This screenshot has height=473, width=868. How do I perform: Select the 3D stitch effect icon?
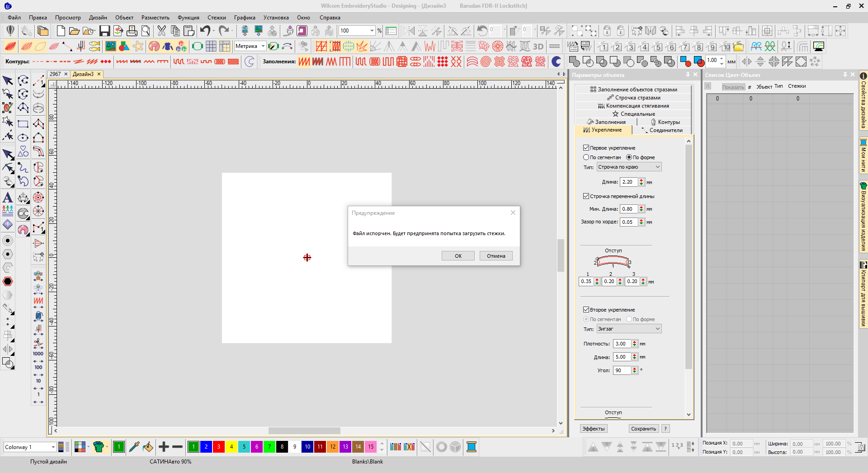538,46
